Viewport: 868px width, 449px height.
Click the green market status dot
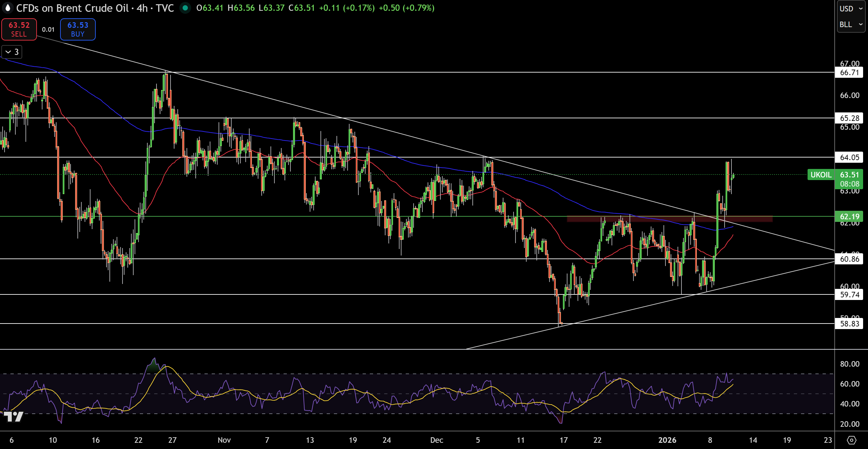coord(185,8)
